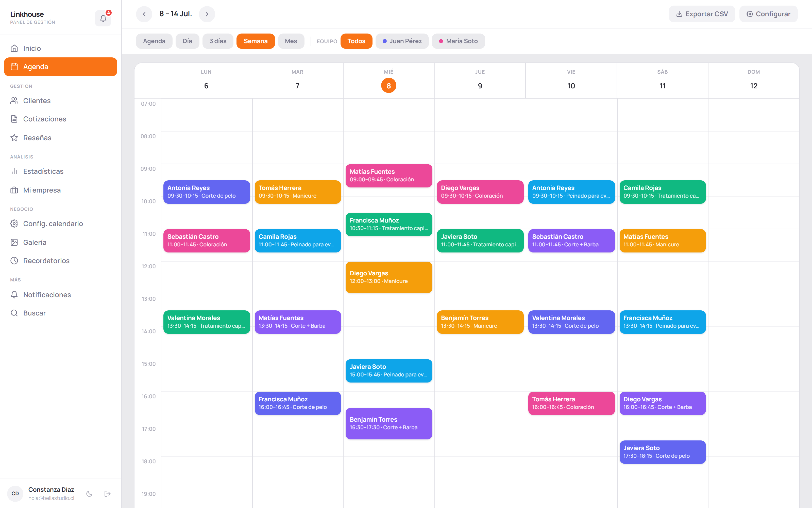Image resolution: width=812 pixels, height=508 pixels.
Task: Select the Monday 6 column header
Action: (x=206, y=80)
